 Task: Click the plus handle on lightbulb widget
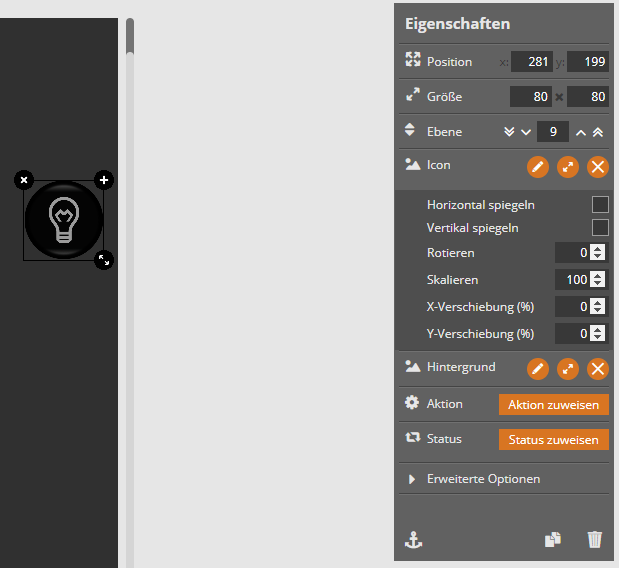pyautogui.click(x=104, y=180)
